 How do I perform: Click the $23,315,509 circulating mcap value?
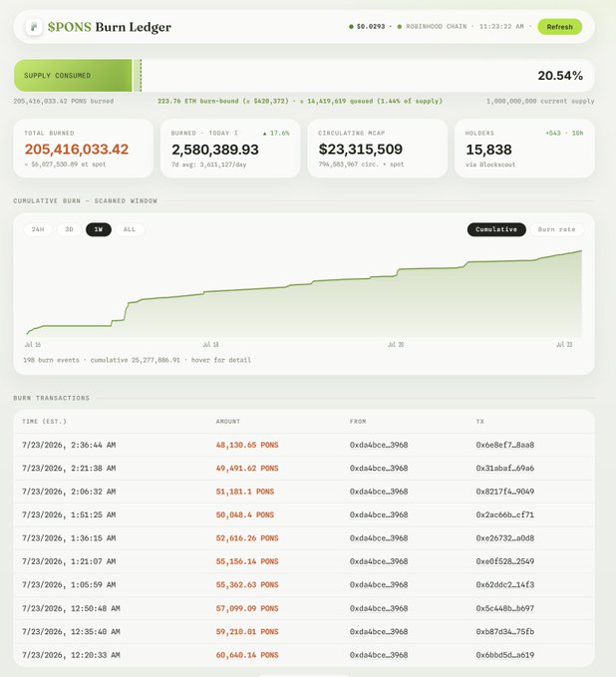coord(361,149)
